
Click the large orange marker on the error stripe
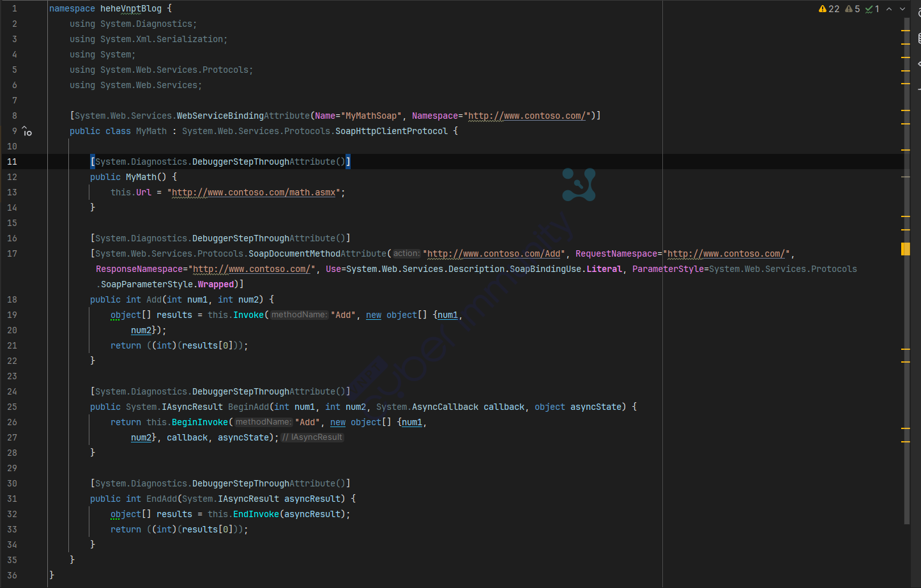point(905,249)
